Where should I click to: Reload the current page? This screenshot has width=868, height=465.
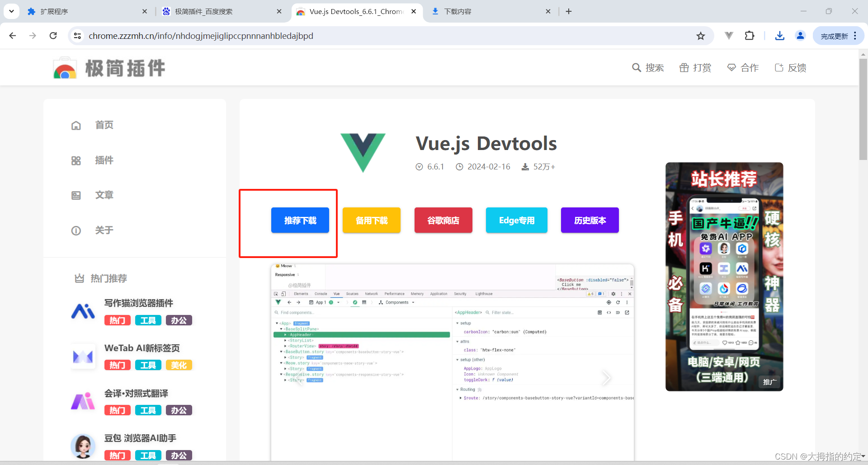53,36
